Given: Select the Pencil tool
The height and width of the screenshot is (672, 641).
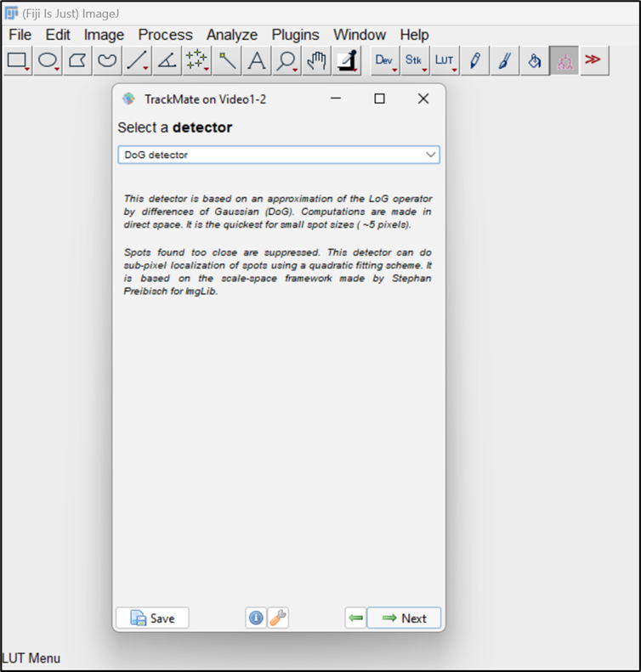Looking at the screenshot, I should pyautogui.click(x=474, y=60).
